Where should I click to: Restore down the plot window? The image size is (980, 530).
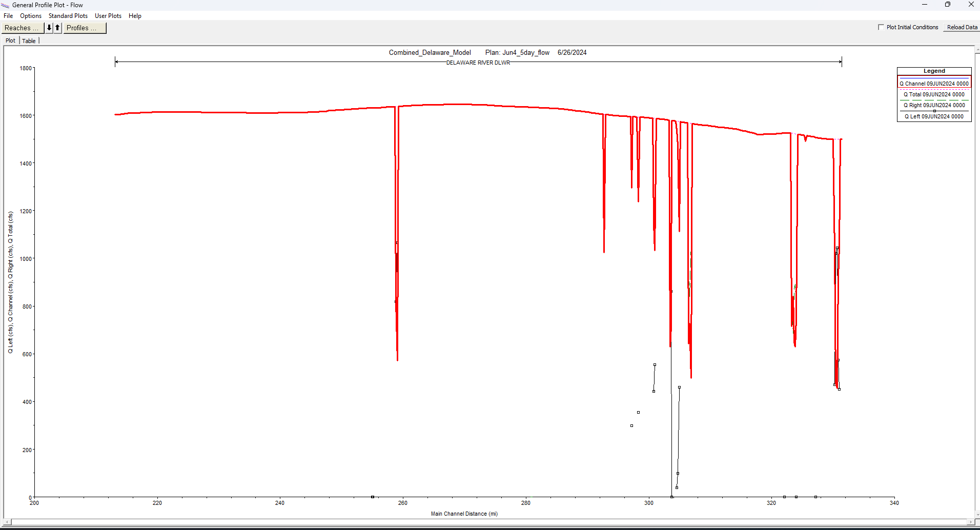(947, 5)
